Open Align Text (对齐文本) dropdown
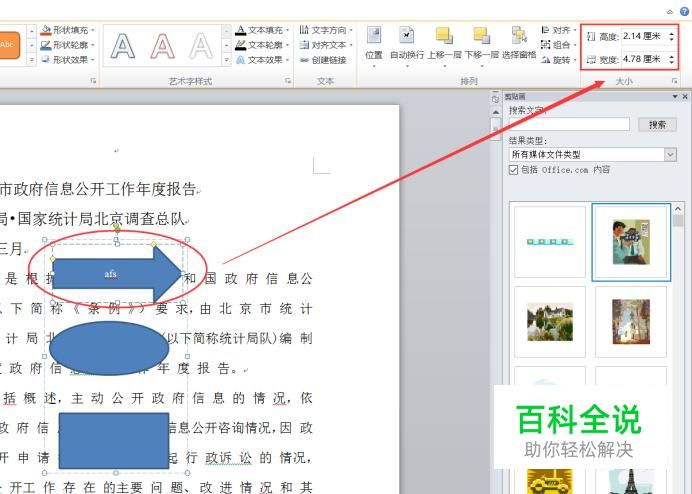692x494 pixels. tap(326, 45)
